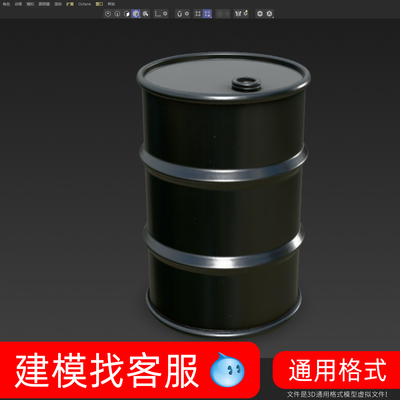
Task: Open the 渲染 menu
Action: (x=58, y=4)
